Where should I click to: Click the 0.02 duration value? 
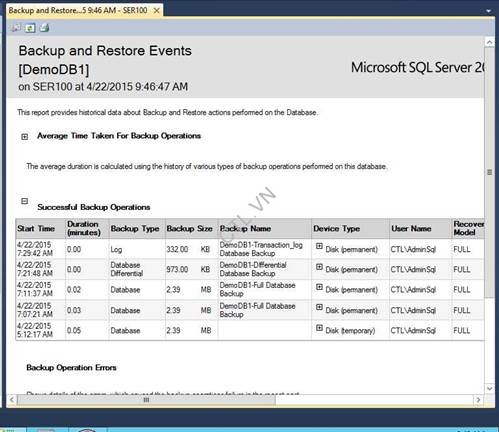coord(74,290)
